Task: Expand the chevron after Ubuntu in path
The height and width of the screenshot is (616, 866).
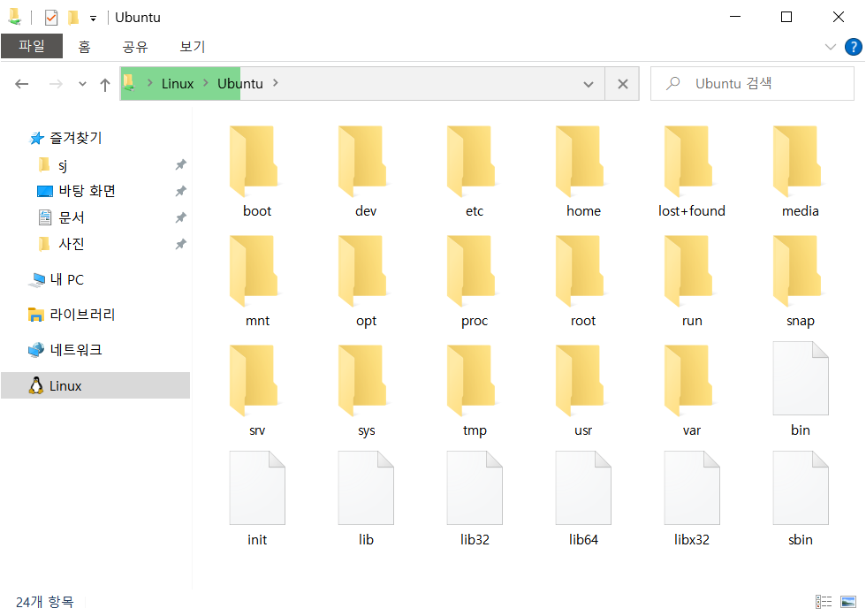Action: [276, 83]
